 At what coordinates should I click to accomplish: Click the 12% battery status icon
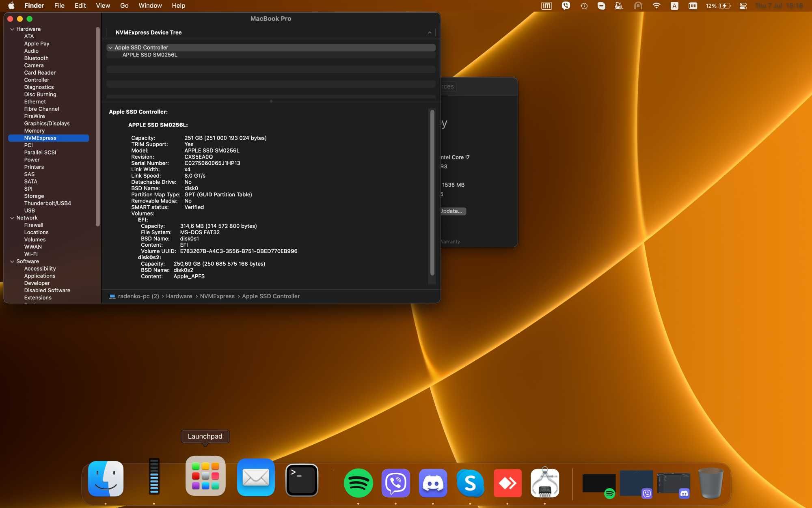[718, 6]
